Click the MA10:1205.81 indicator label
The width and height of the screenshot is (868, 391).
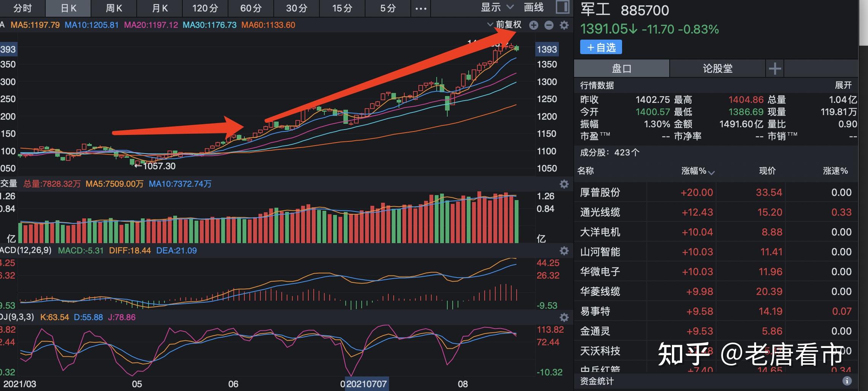(x=92, y=25)
